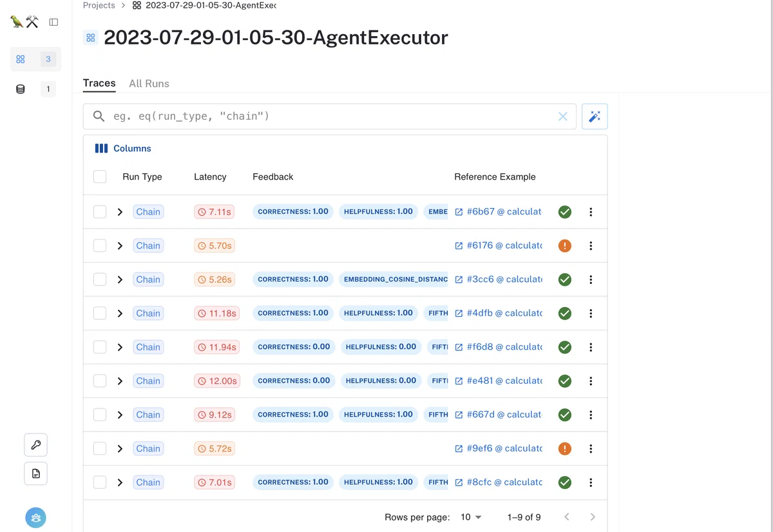773x532 pixels.
Task: Open the Rows per page dropdown
Action: point(471,517)
